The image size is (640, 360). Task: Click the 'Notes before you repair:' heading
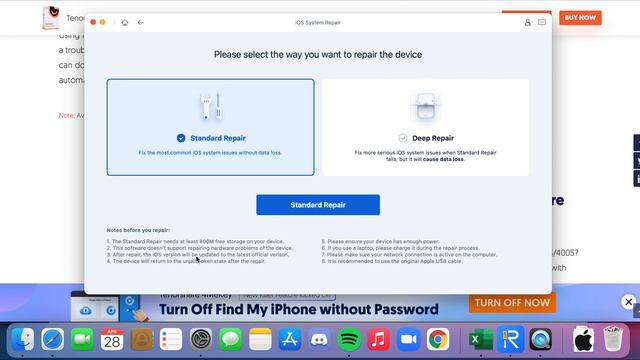(138, 230)
